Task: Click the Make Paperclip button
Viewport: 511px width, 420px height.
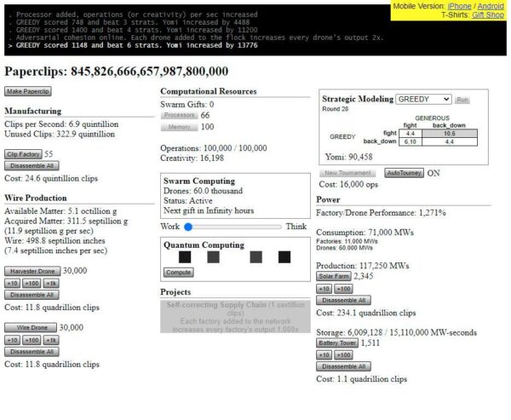Action: (x=28, y=91)
